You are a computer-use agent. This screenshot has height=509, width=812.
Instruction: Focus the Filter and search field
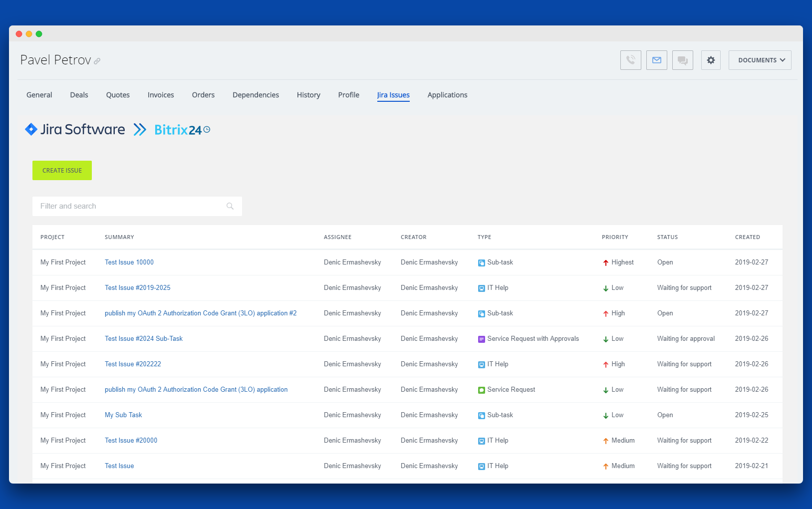(130, 206)
